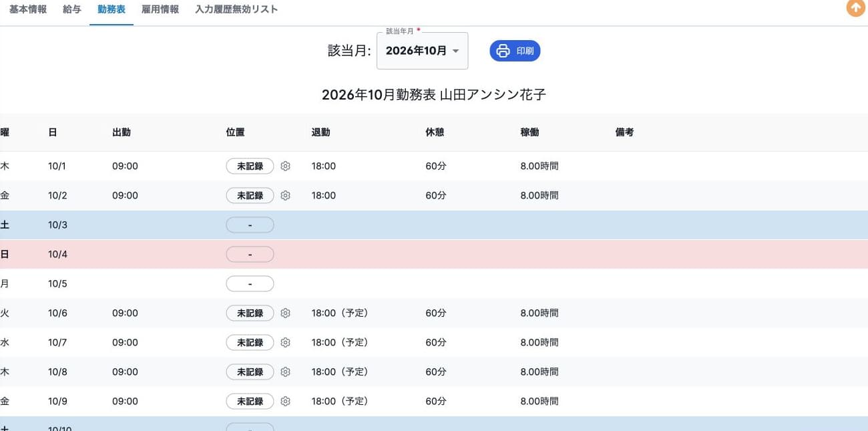Viewport: 868px width, 431px height.
Task: Click 18:00（予定）in the 10/6 row
Action: coord(340,313)
